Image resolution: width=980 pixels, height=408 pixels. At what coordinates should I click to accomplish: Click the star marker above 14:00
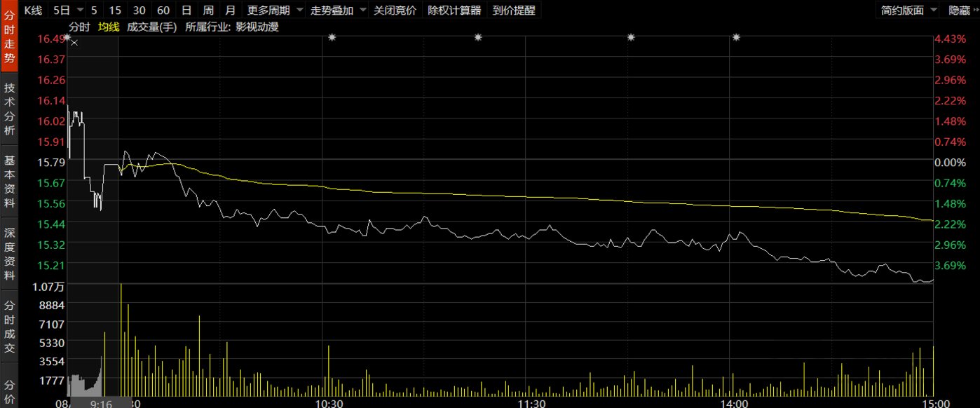click(736, 37)
